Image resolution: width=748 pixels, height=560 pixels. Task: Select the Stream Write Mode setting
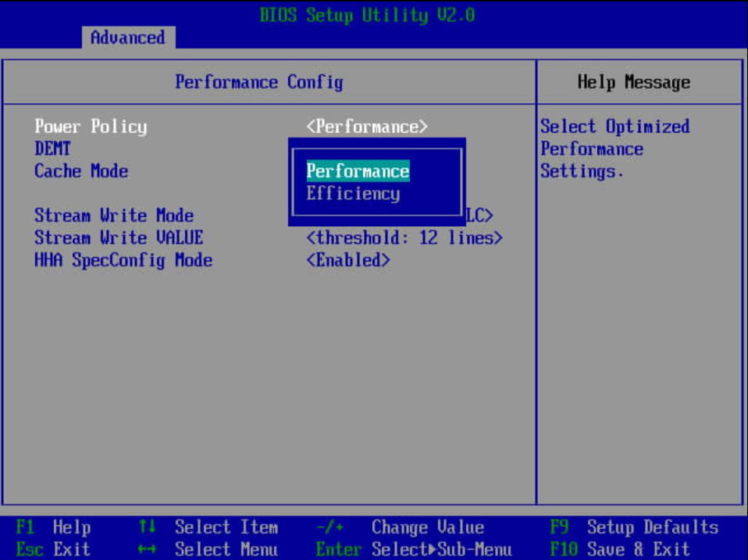click(114, 216)
